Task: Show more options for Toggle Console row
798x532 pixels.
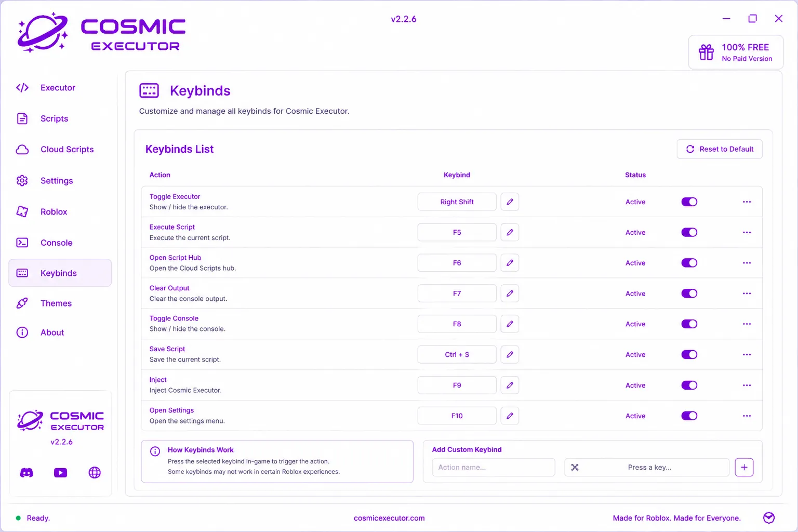Action: [747, 324]
